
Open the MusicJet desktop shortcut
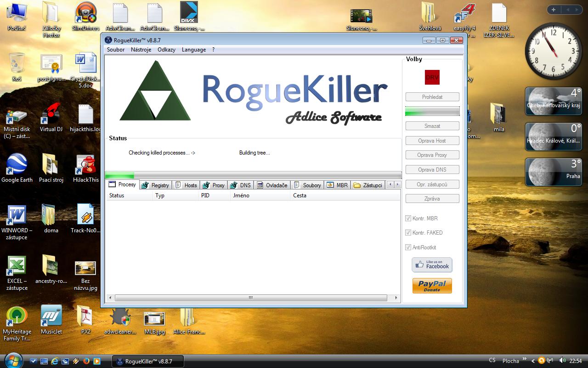[51, 320]
